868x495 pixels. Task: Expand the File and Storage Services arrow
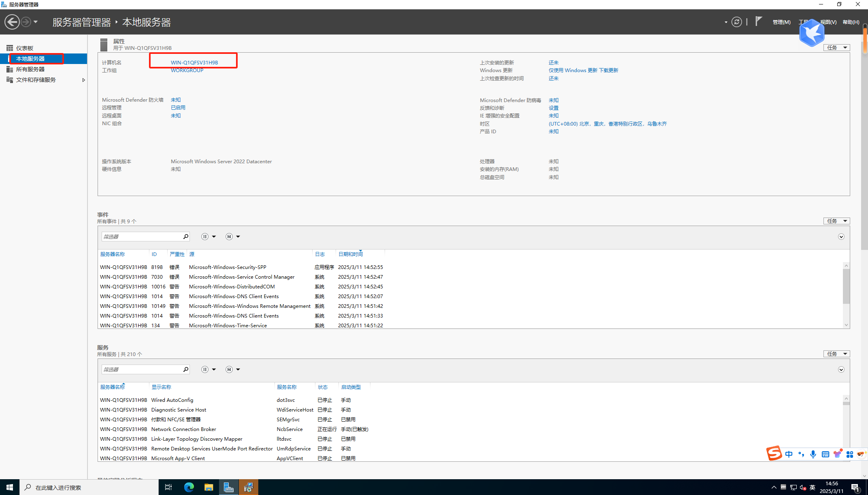83,80
